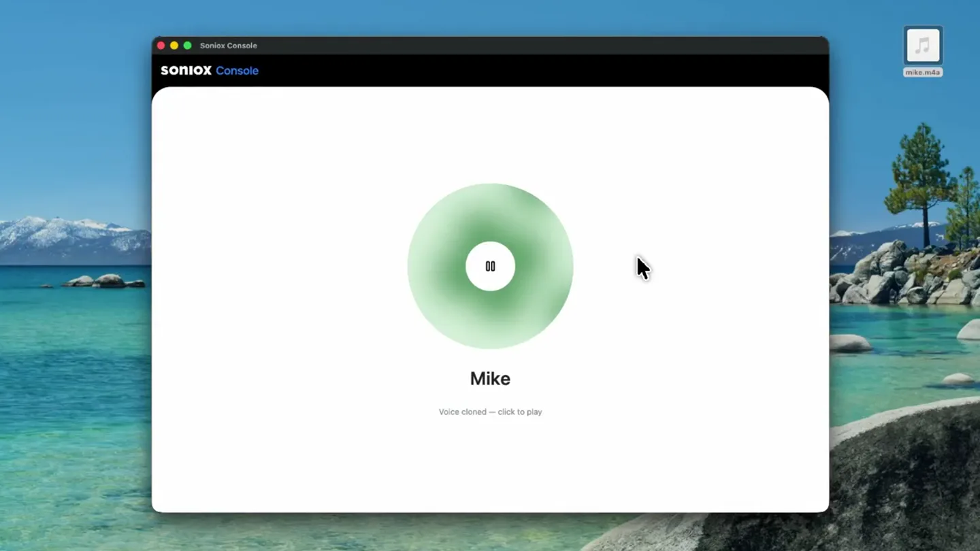
Task: Click the 'Voice cloned — click to play' text
Action: [490, 412]
